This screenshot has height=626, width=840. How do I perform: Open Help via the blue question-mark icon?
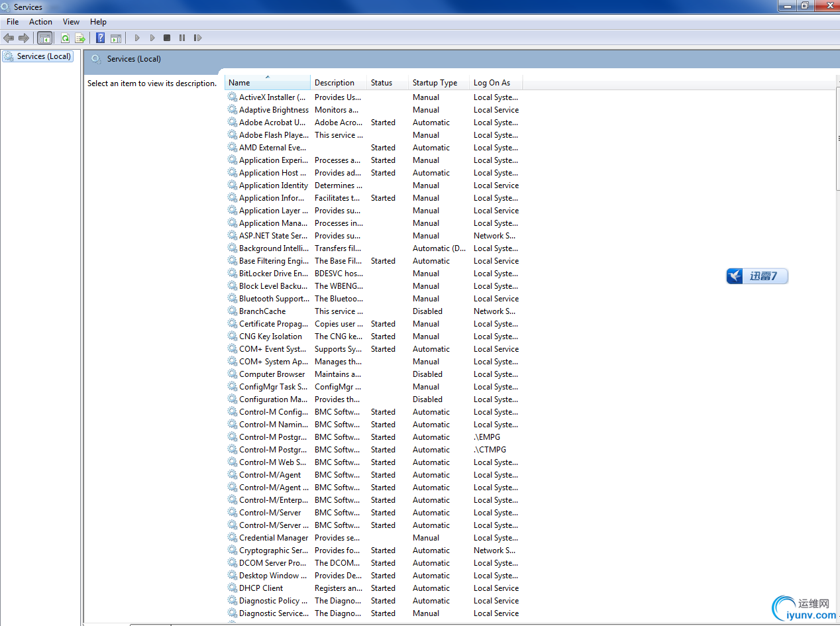[x=101, y=38]
